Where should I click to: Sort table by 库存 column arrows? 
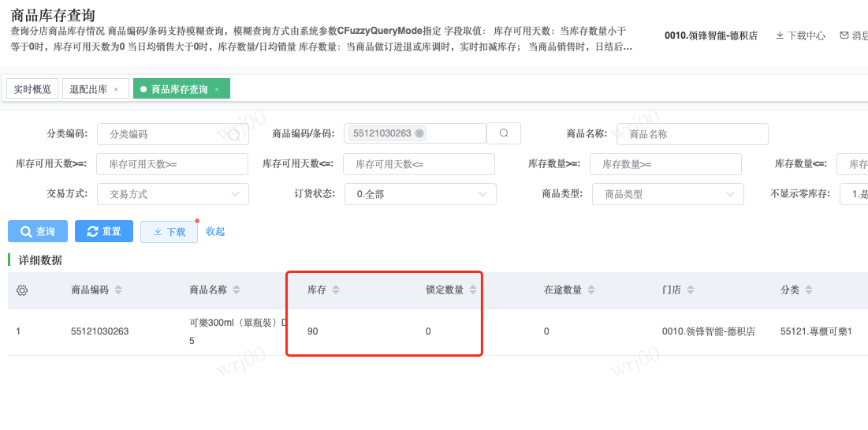tap(335, 290)
